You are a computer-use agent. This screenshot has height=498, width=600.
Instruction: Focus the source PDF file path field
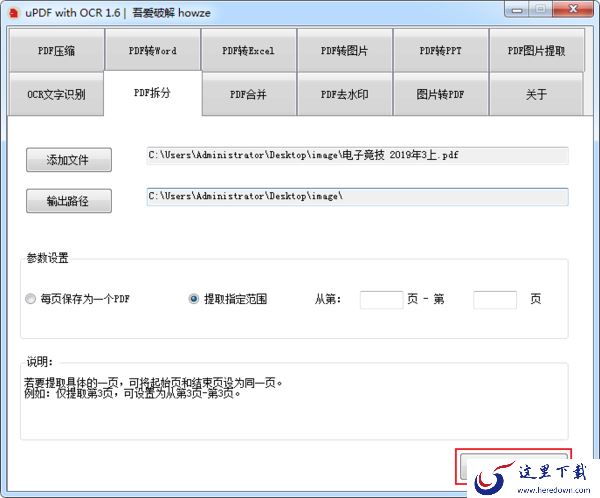pos(357,155)
